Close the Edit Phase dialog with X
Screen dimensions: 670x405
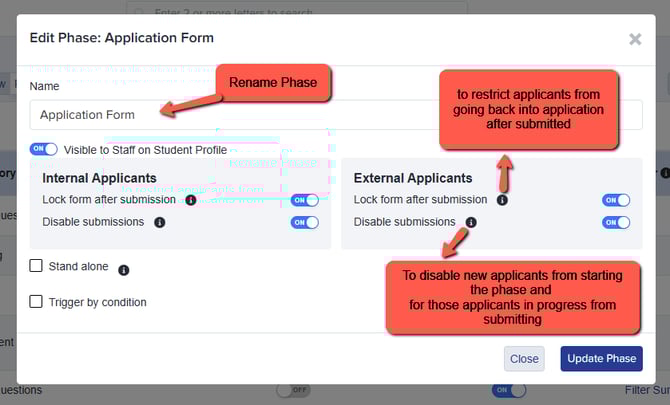tap(634, 40)
